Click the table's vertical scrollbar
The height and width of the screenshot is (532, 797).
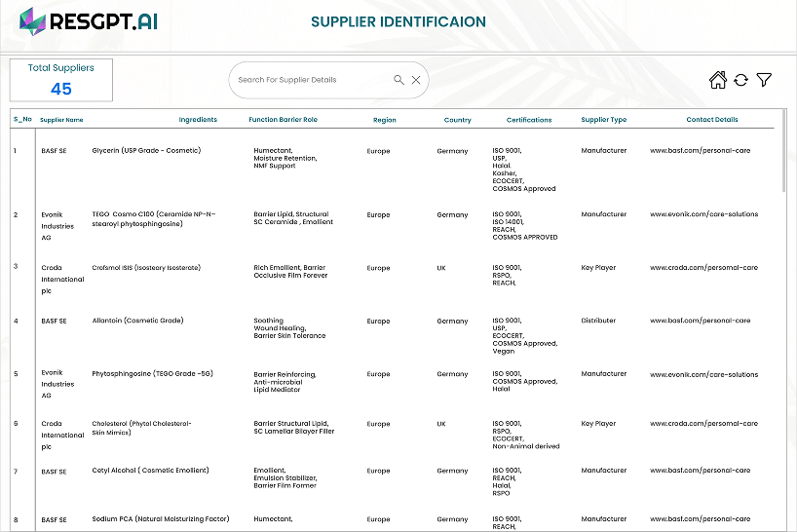click(783, 150)
